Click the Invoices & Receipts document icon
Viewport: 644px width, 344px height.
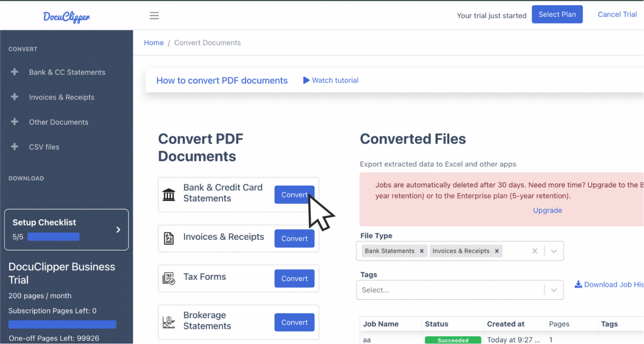click(x=169, y=238)
